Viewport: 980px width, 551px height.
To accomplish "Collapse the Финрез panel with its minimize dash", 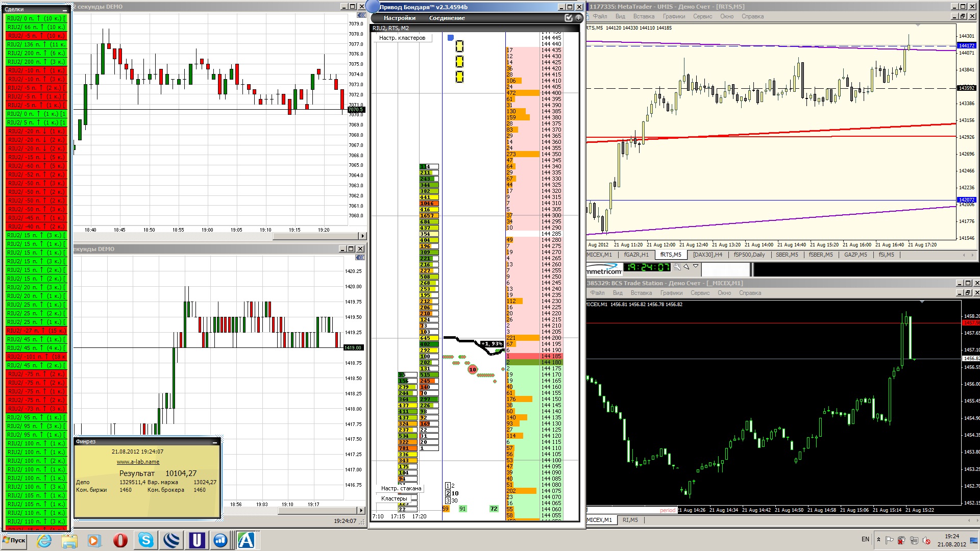I will (215, 442).
